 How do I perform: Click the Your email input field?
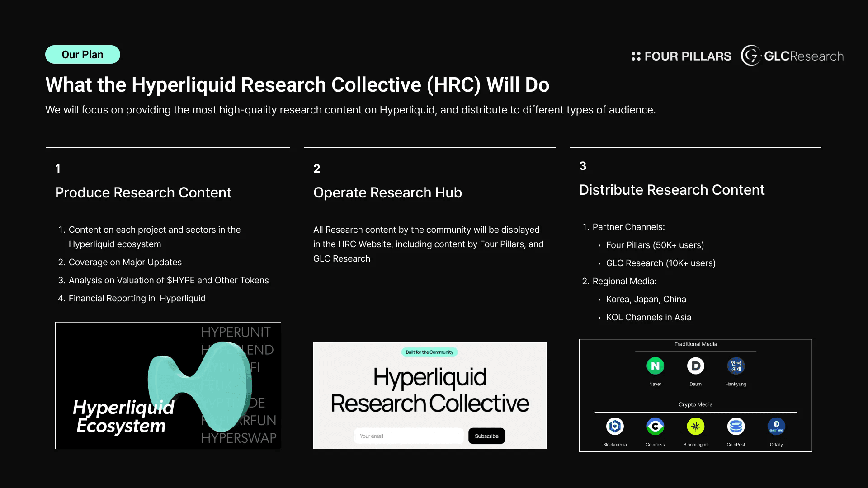[x=409, y=436]
